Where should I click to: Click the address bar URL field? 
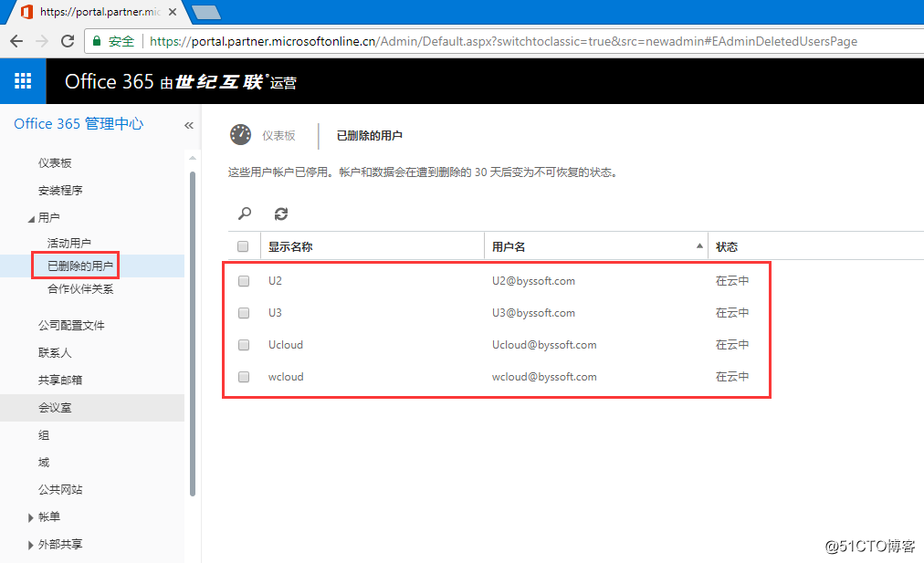pos(503,41)
